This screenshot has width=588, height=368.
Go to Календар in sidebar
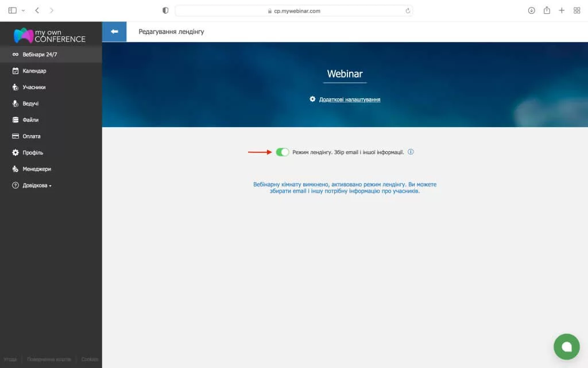[34, 71]
